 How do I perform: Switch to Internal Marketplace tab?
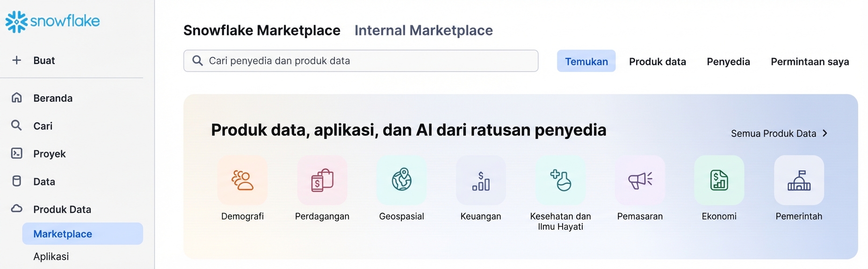point(423,30)
